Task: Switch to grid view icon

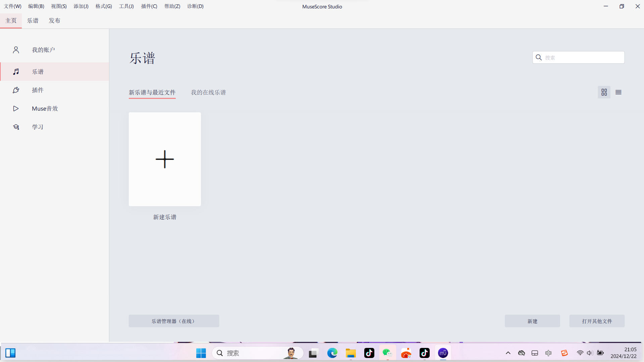Action: (604, 92)
